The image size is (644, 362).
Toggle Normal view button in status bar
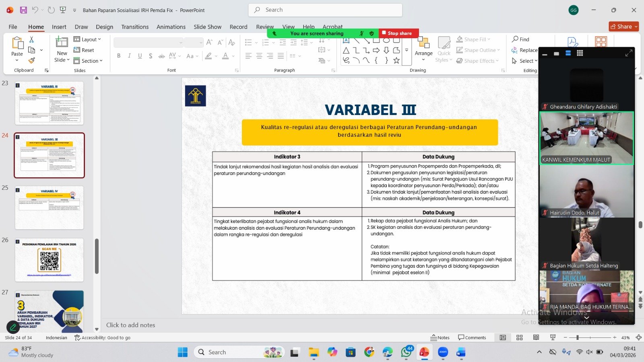(503, 337)
